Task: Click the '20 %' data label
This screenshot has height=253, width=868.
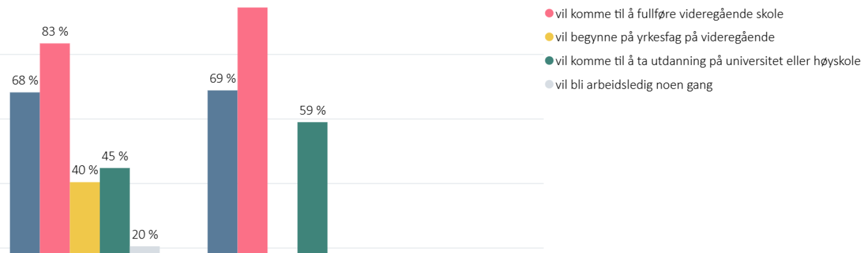Action: click(145, 235)
